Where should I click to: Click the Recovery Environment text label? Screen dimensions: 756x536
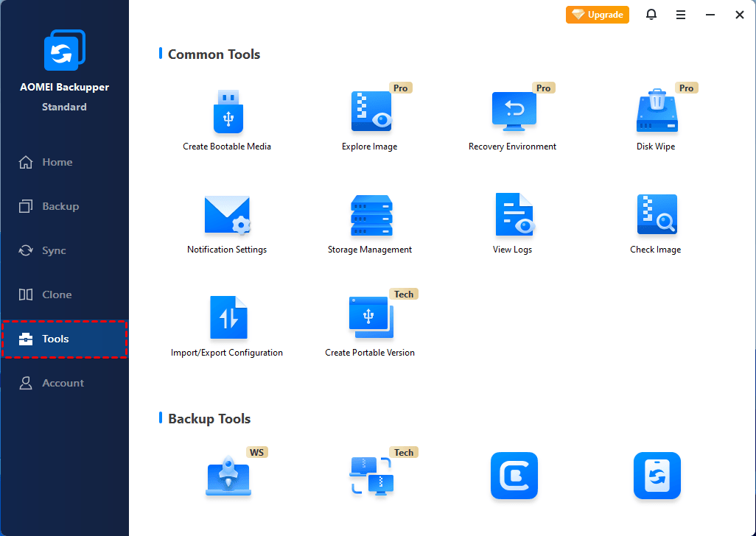[x=512, y=147]
